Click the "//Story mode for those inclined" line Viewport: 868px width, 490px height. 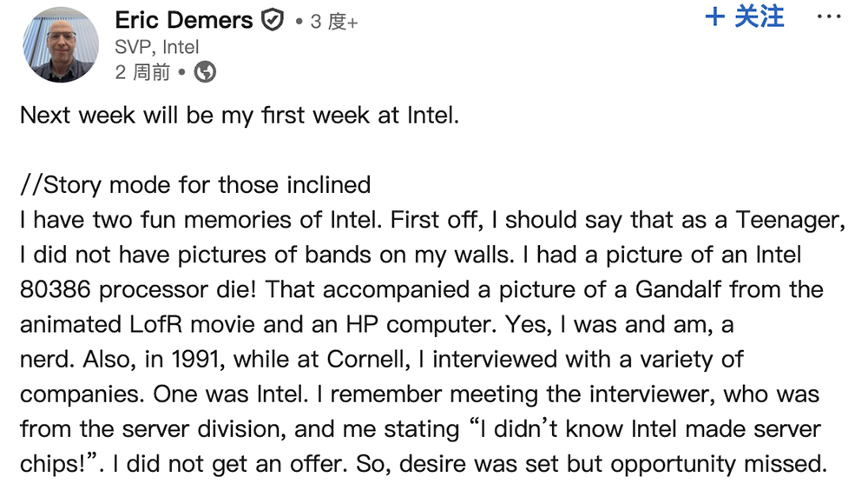[x=195, y=185]
